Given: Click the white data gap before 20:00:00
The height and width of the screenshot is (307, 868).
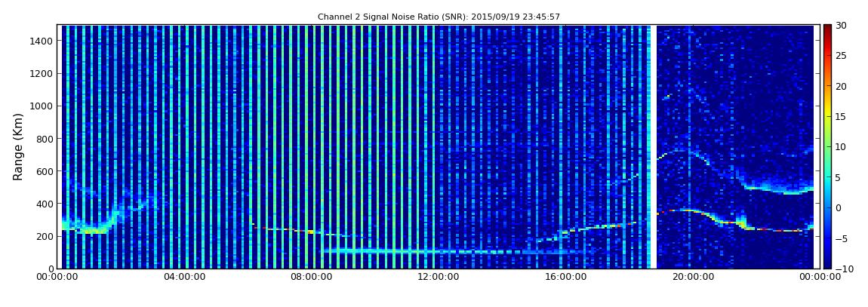Looking at the screenshot, I should click(x=653, y=146).
